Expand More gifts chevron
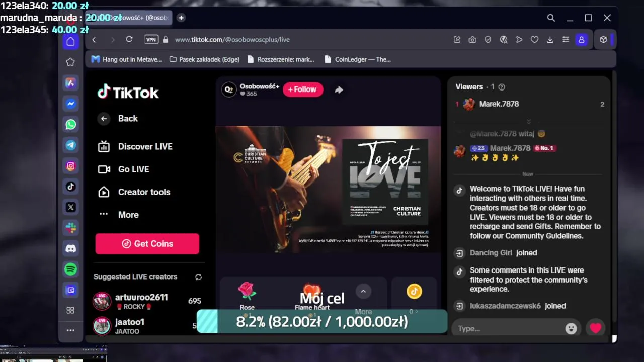Viewport: 644px width, 362px height. pyautogui.click(x=363, y=291)
